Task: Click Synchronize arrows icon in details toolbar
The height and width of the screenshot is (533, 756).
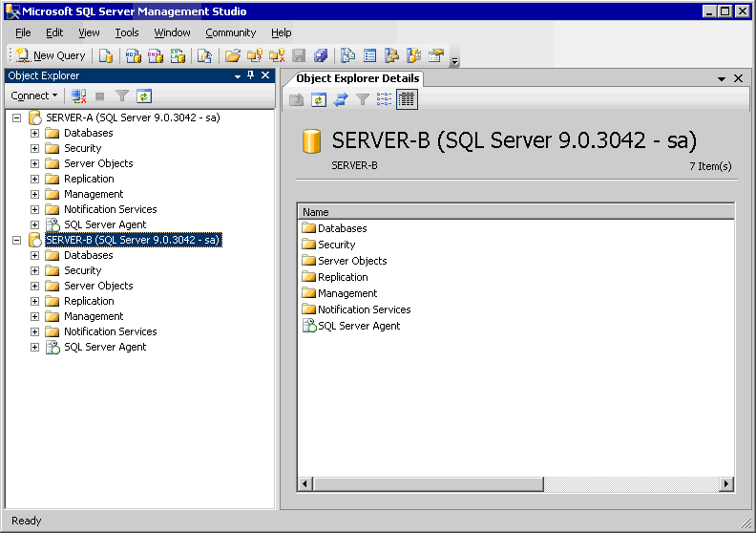Action: point(341,99)
